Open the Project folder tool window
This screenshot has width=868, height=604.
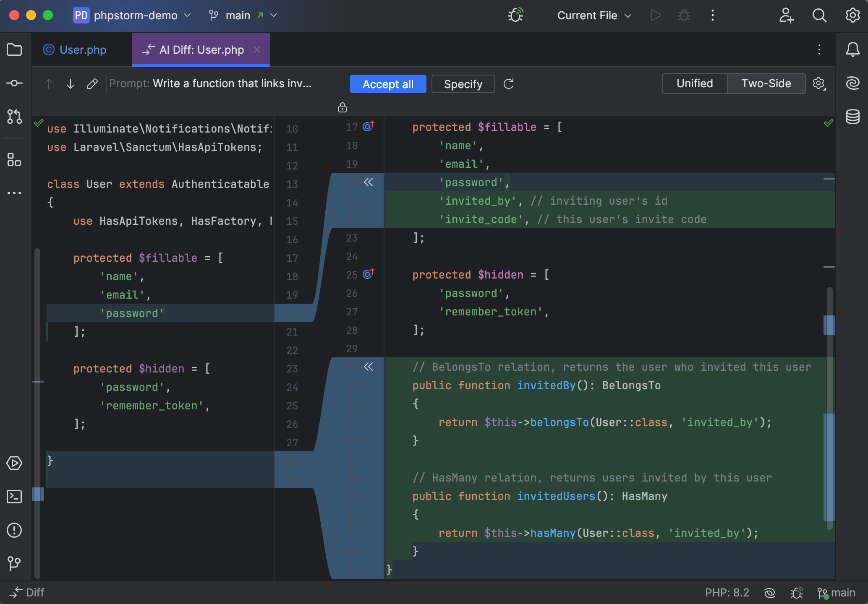(14, 50)
